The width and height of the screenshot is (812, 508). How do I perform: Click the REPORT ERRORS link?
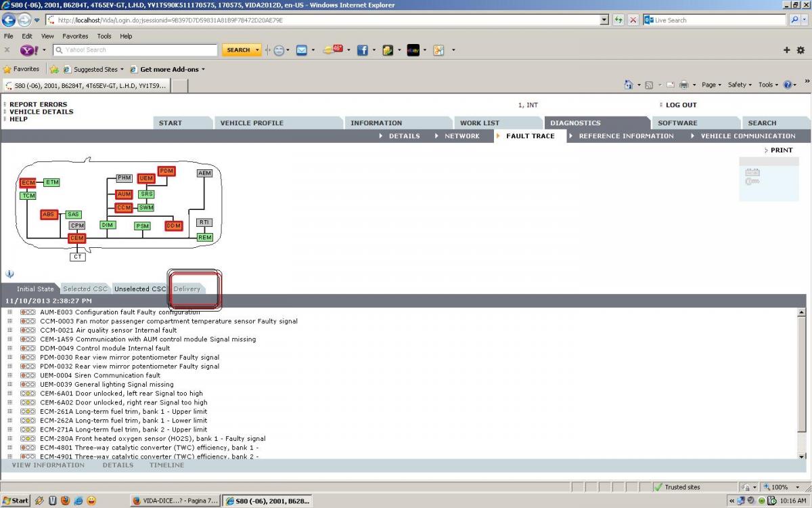click(x=39, y=105)
